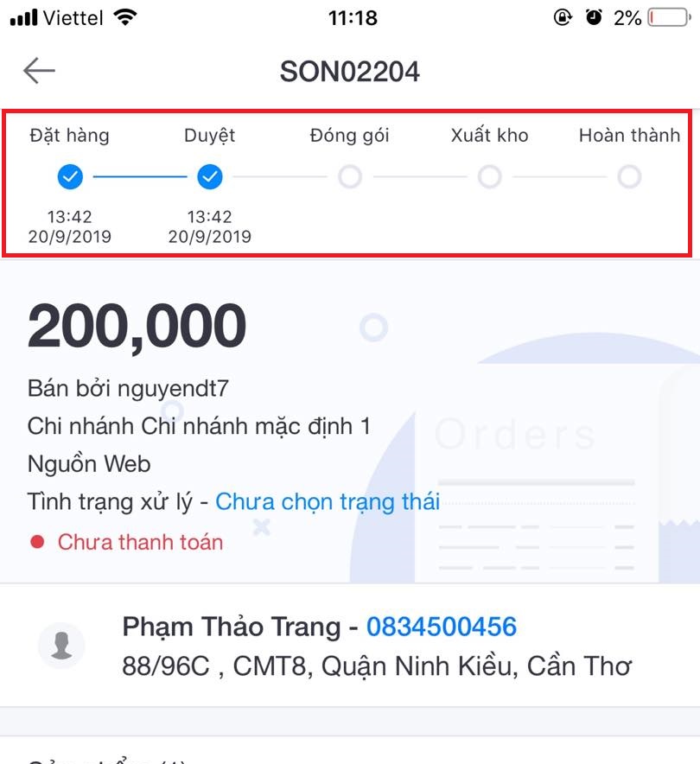This screenshot has height=764, width=700.
Task: Select the checked Duyệt step circle
Action: (210, 176)
